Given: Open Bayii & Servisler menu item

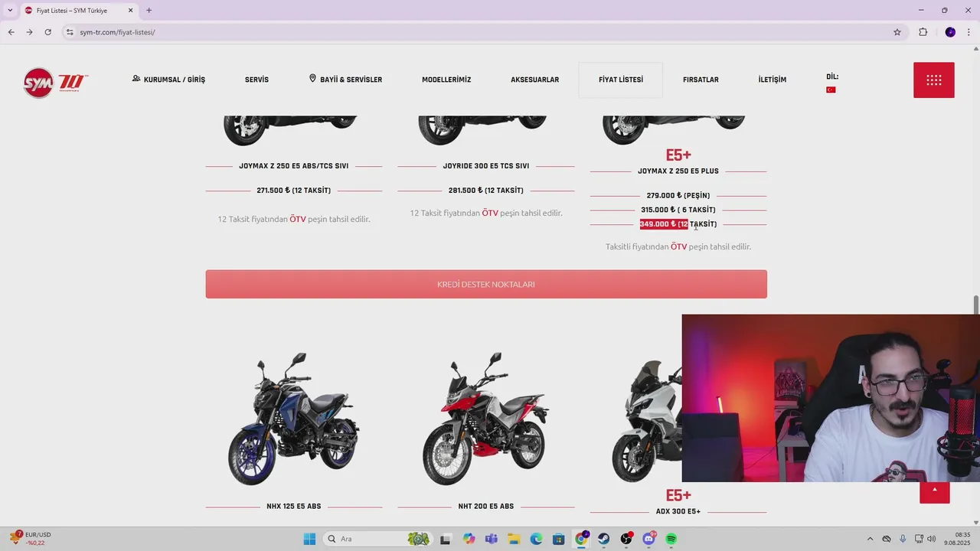Looking at the screenshot, I should click(x=345, y=80).
